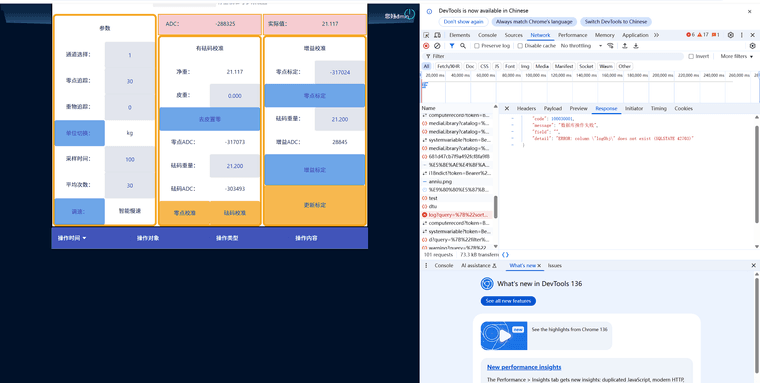Select the failed log?query request row
Screen dimensions: 760x383
(457, 215)
